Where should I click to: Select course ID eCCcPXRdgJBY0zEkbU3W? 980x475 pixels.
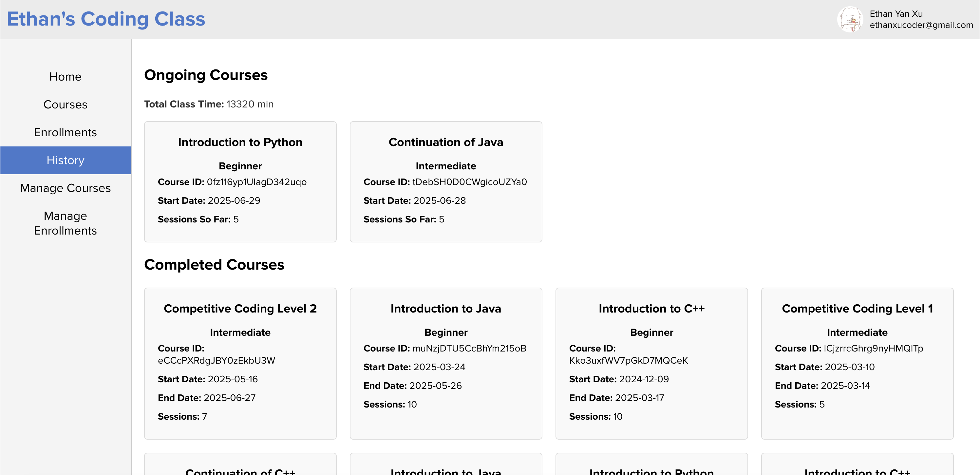point(217,360)
